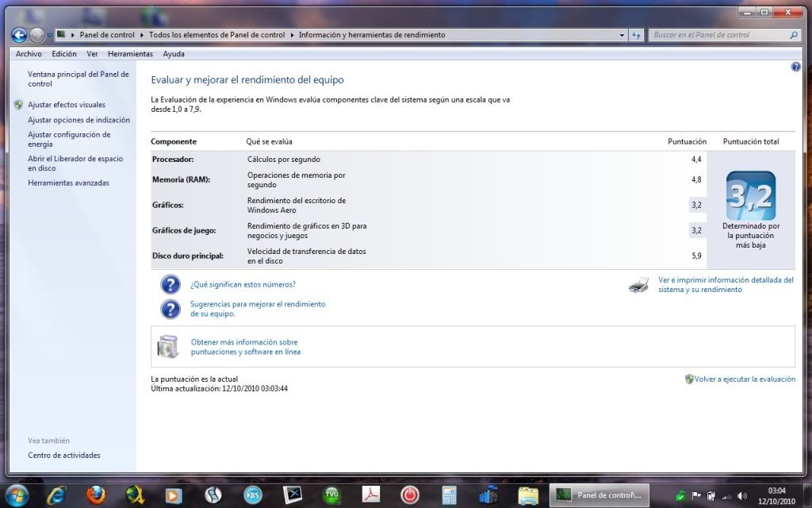Open the orange media player taskbar icon

pos(174,495)
